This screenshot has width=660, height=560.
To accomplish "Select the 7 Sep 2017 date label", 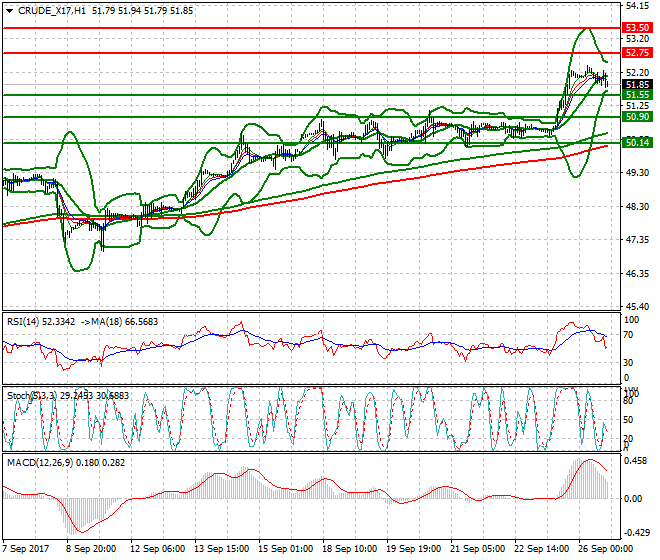I will pyautogui.click(x=26, y=549).
